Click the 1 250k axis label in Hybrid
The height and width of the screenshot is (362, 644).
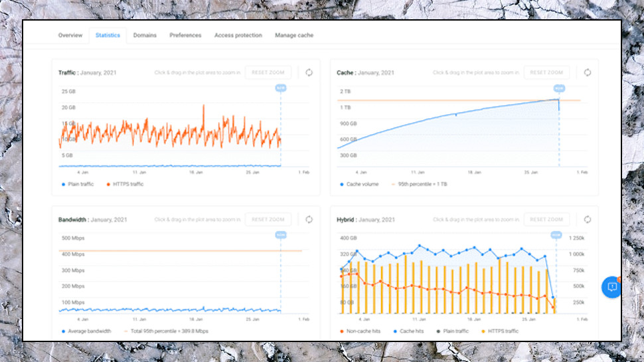point(576,238)
